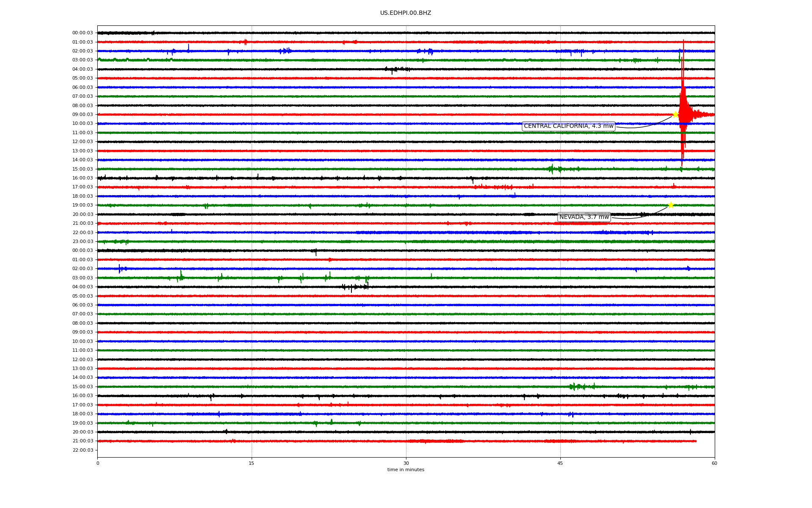Click the blue spike near minute 9 on the first 02:00:03 trace
The height and width of the screenshot is (508, 812).
tap(188, 48)
